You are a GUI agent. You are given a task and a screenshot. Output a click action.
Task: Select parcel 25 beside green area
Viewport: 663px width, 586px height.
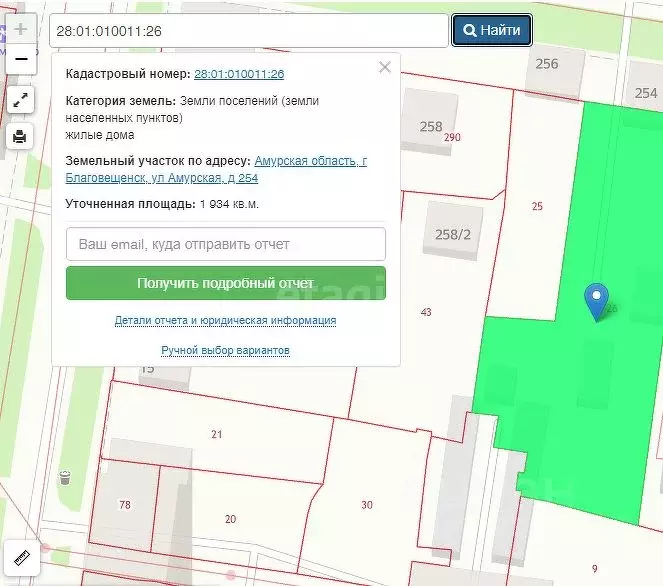(537, 207)
